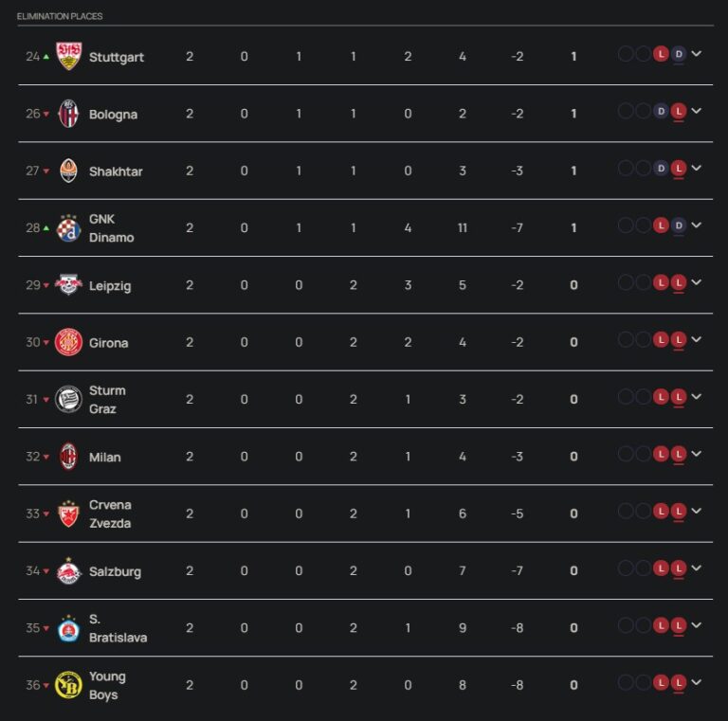Click Bologna's draw form badge
This screenshot has height=721, width=728.
[661, 111]
